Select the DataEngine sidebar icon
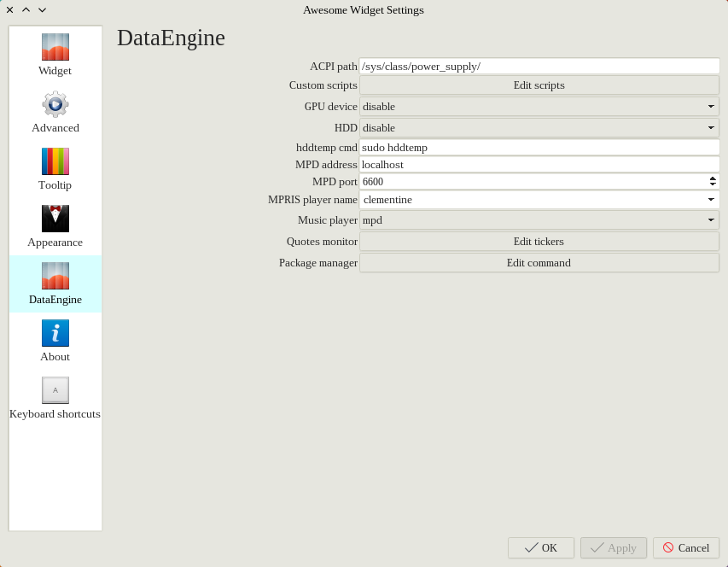 point(55,276)
